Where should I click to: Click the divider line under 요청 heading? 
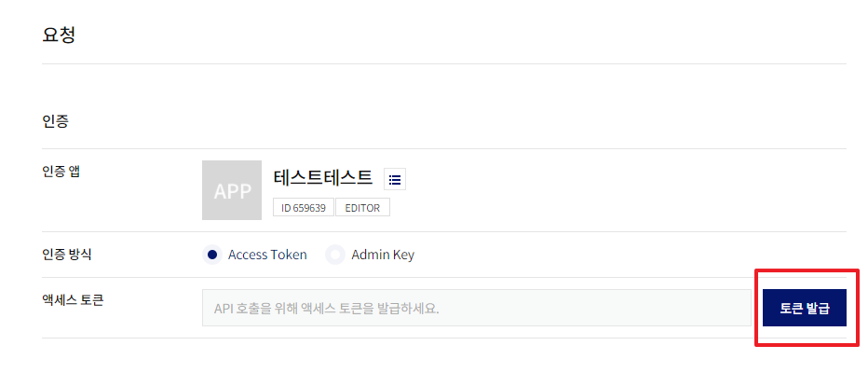point(444,63)
